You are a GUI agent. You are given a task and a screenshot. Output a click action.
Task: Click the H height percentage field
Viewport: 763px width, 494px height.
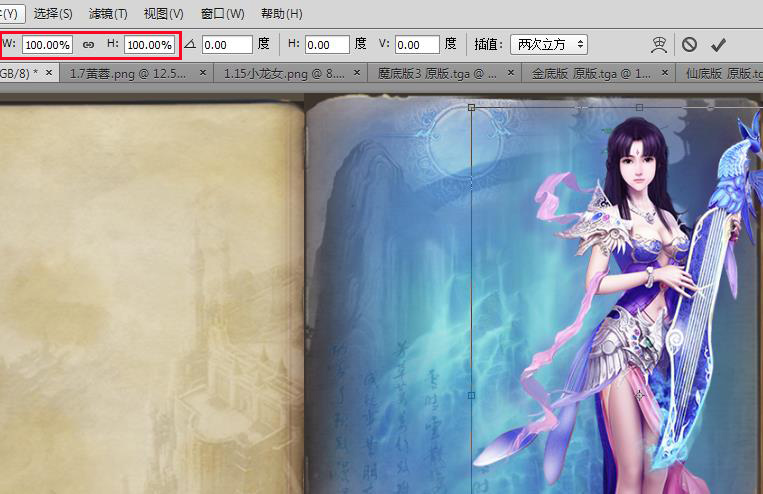149,45
